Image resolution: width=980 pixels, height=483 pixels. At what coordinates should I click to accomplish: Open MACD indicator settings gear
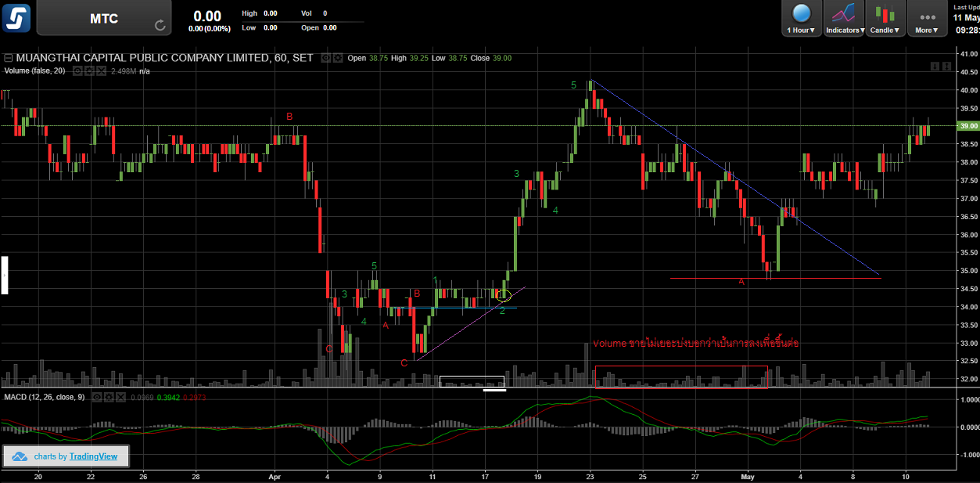click(109, 397)
